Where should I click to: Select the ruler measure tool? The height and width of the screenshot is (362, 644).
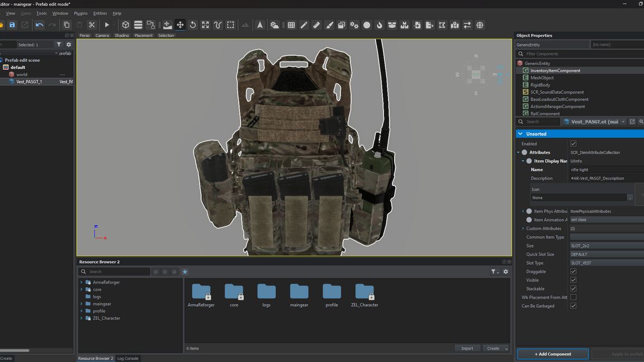(316, 25)
